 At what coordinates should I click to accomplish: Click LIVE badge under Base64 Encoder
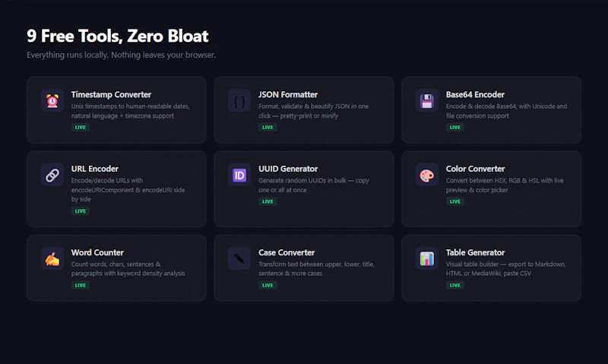point(454,127)
